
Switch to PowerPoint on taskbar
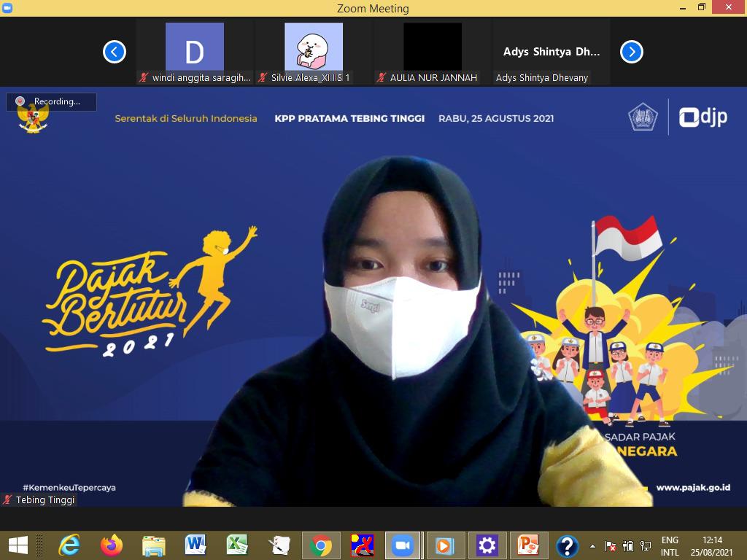[x=527, y=545]
